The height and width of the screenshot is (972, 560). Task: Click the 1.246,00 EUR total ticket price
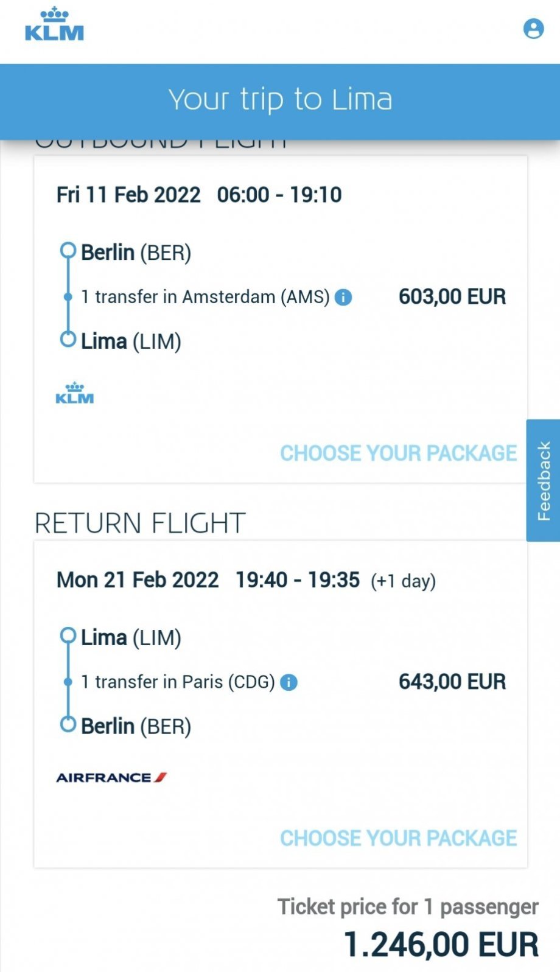441,945
